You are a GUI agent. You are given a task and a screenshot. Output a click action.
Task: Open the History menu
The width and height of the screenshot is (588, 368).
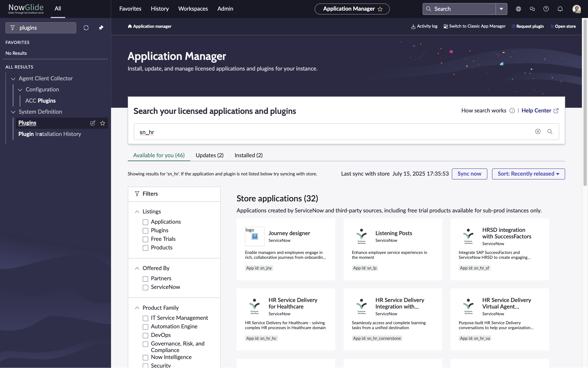(160, 9)
